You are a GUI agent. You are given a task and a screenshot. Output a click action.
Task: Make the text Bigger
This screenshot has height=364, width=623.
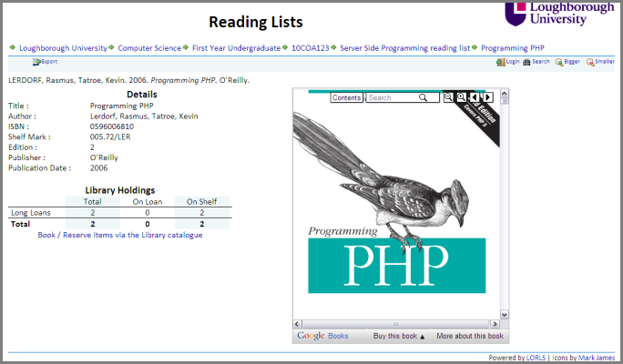click(560, 62)
